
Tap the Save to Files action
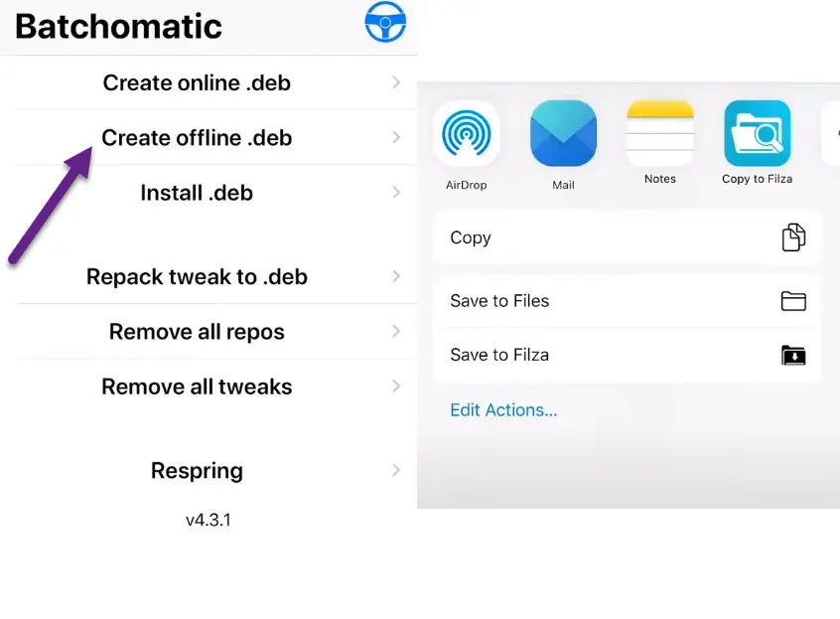[x=628, y=301]
